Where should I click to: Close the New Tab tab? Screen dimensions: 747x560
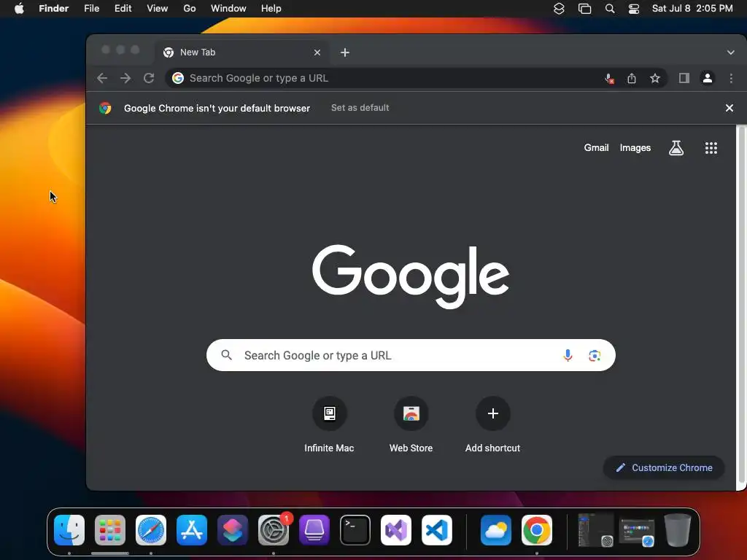click(317, 52)
